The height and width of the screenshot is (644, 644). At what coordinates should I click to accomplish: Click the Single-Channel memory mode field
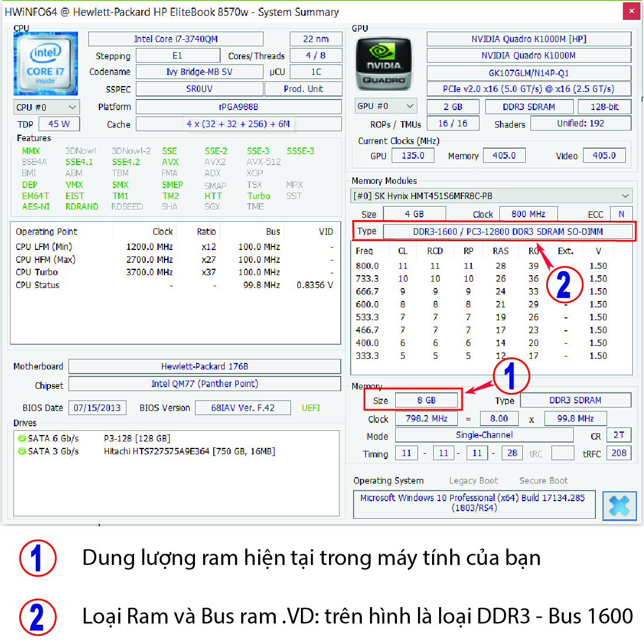point(484,435)
